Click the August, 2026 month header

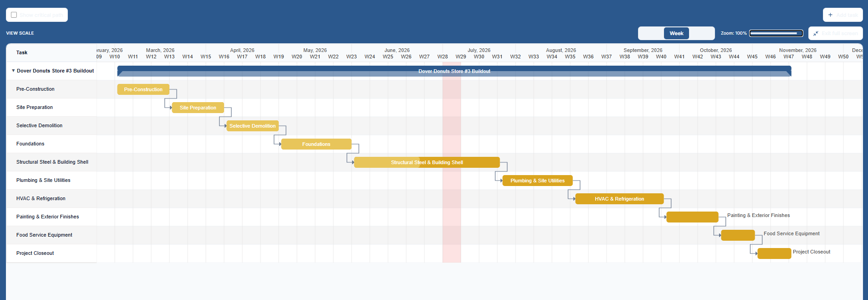[561, 50]
